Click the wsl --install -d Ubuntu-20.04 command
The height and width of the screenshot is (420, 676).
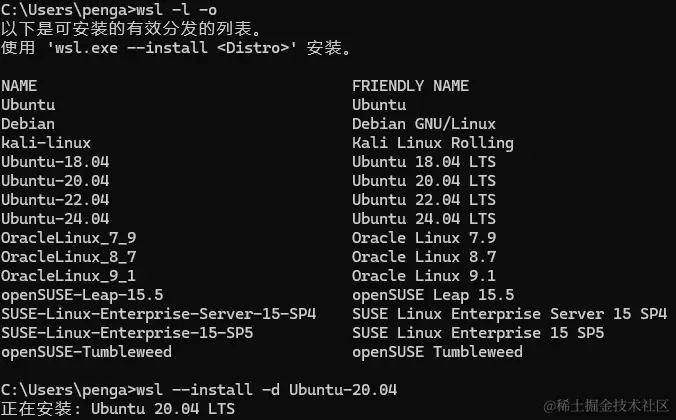(260, 390)
